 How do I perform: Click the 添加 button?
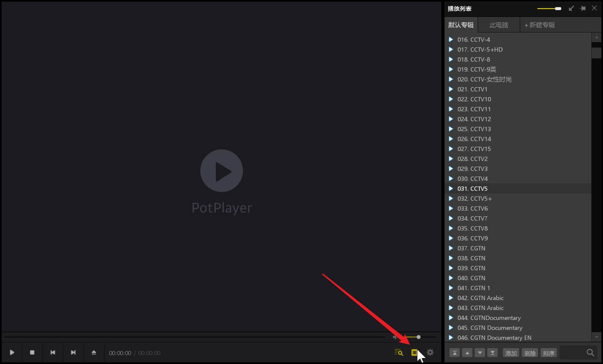pyautogui.click(x=511, y=353)
